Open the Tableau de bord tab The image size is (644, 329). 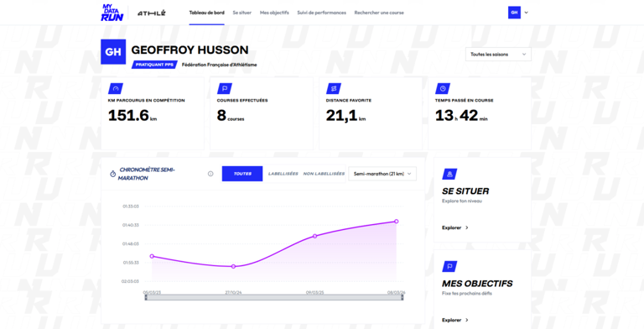pos(206,13)
